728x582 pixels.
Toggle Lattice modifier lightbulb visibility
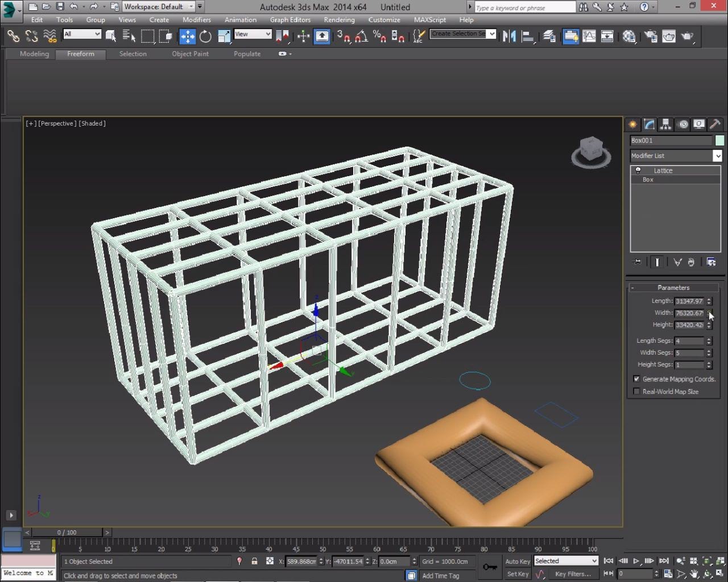pos(638,171)
